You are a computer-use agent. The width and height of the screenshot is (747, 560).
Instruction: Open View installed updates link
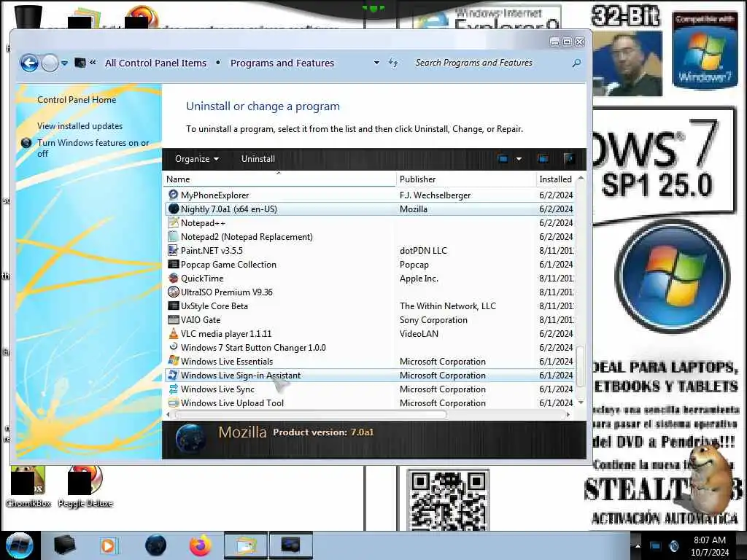click(80, 125)
